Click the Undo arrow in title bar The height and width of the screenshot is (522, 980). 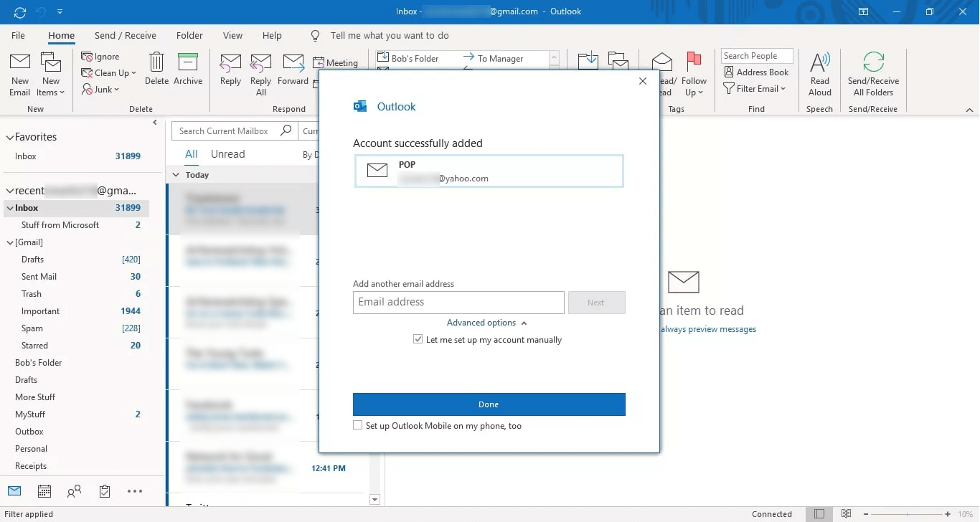41,11
